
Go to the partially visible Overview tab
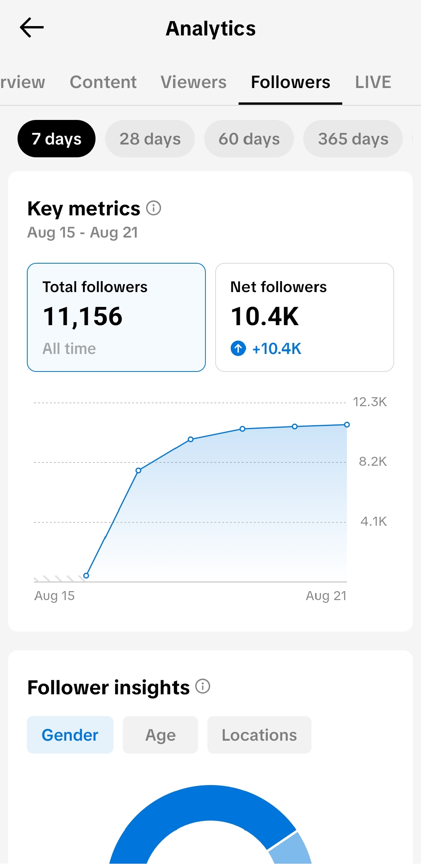(23, 82)
